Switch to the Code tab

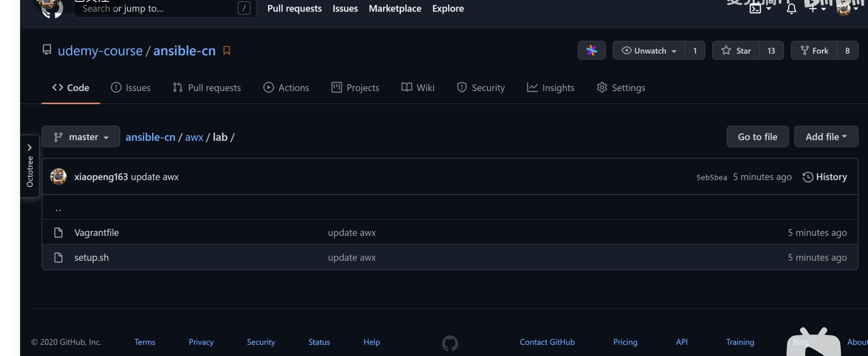coord(71,87)
